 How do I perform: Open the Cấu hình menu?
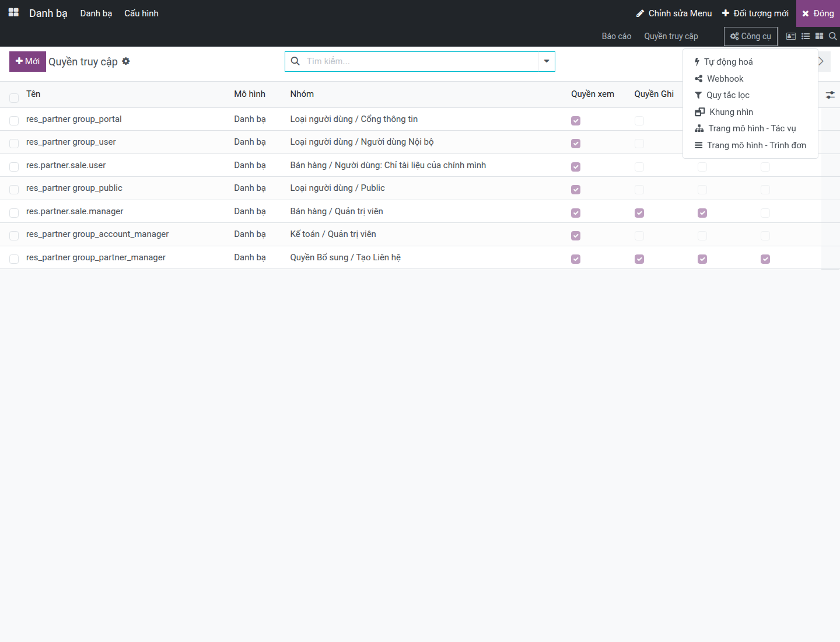click(141, 13)
